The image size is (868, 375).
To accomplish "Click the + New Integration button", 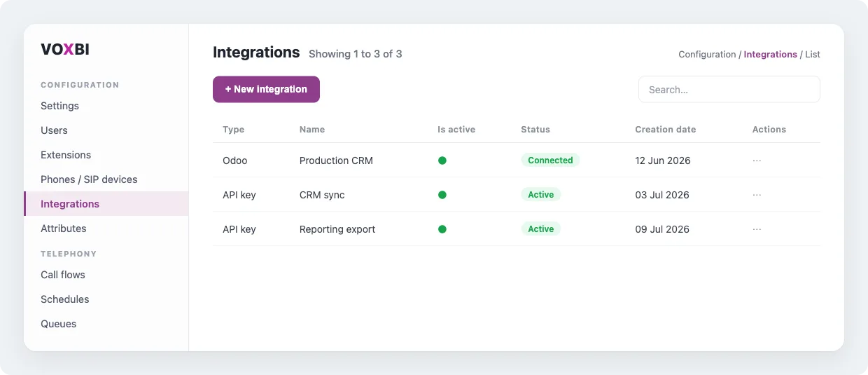I will (x=266, y=89).
